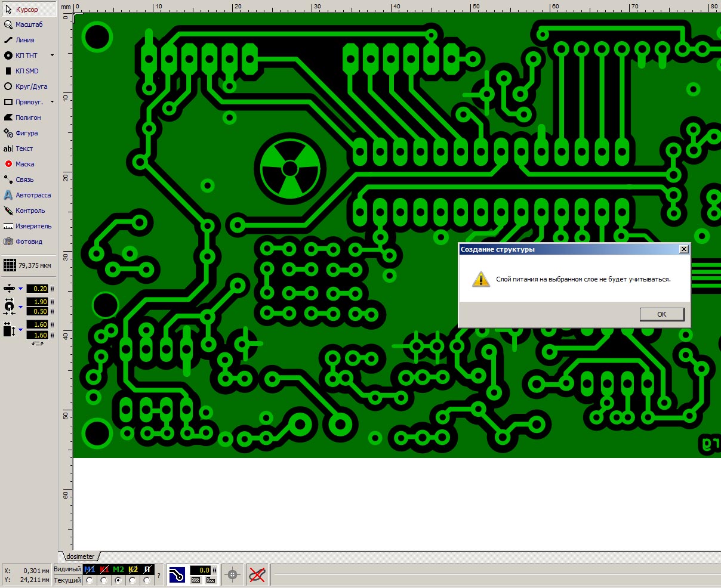721x588 pixels.
Task: Select the КП ТНТ through-hole pad tool
Action: (21, 55)
